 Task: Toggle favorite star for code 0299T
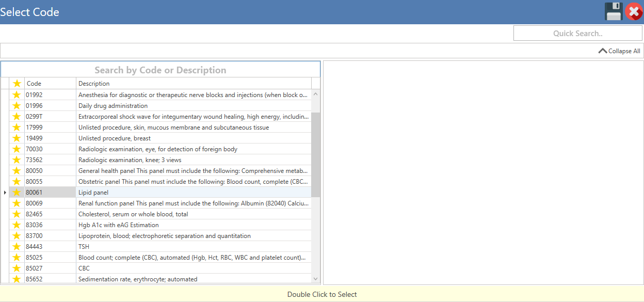[17, 117]
